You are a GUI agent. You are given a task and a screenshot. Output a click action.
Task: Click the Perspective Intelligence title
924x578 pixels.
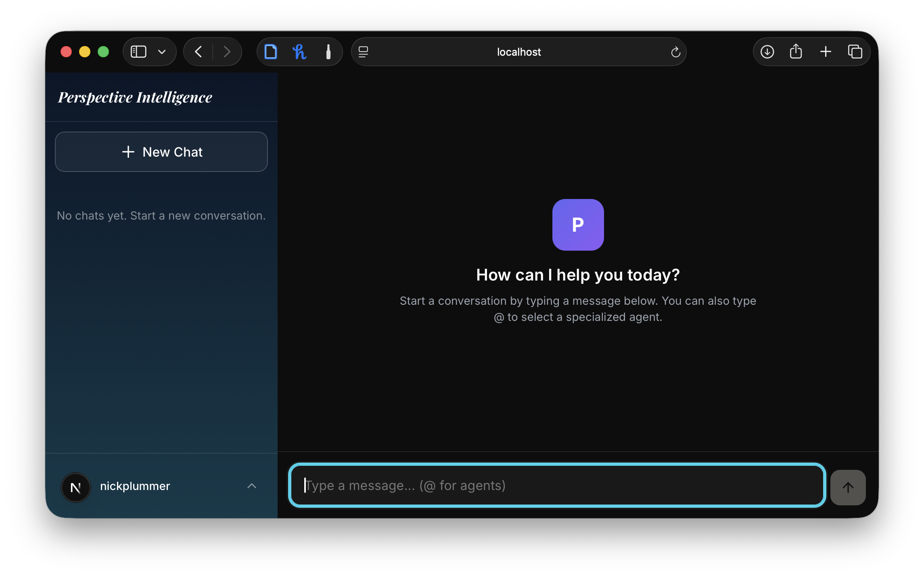pyautogui.click(x=135, y=97)
